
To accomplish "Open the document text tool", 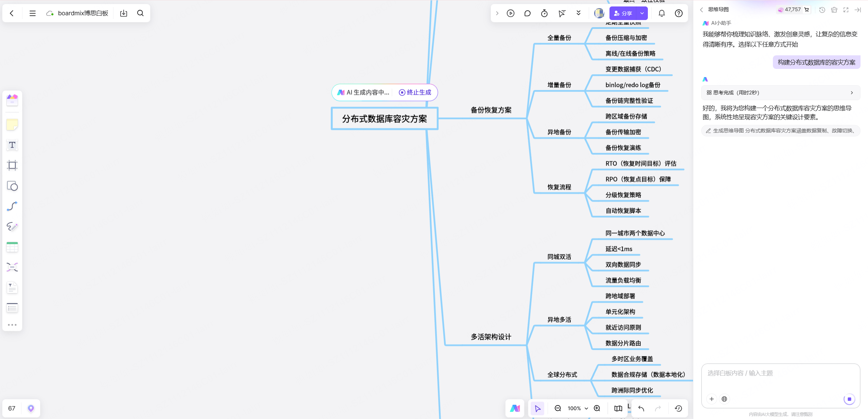I will pyautogui.click(x=12, y=288).
